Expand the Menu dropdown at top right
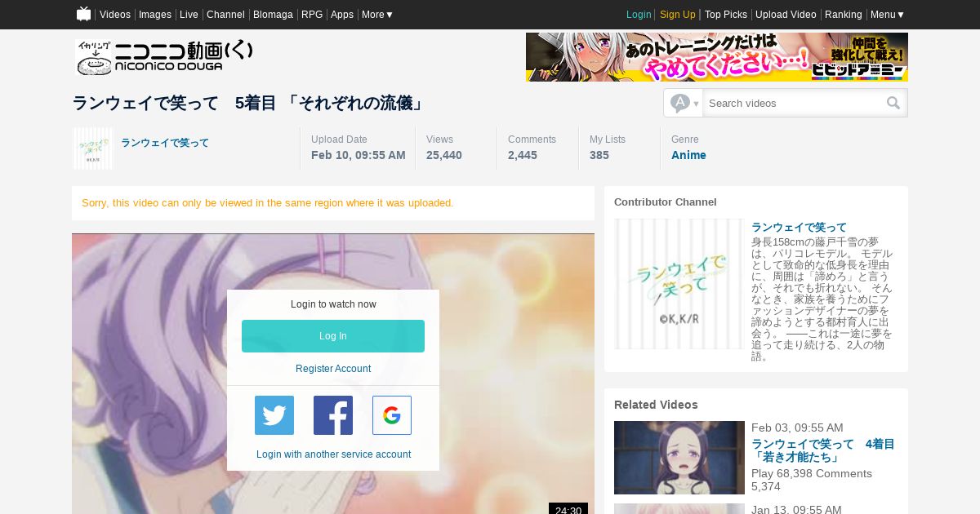This screenshot has height=514, width=980. click(x=887, y=15)
